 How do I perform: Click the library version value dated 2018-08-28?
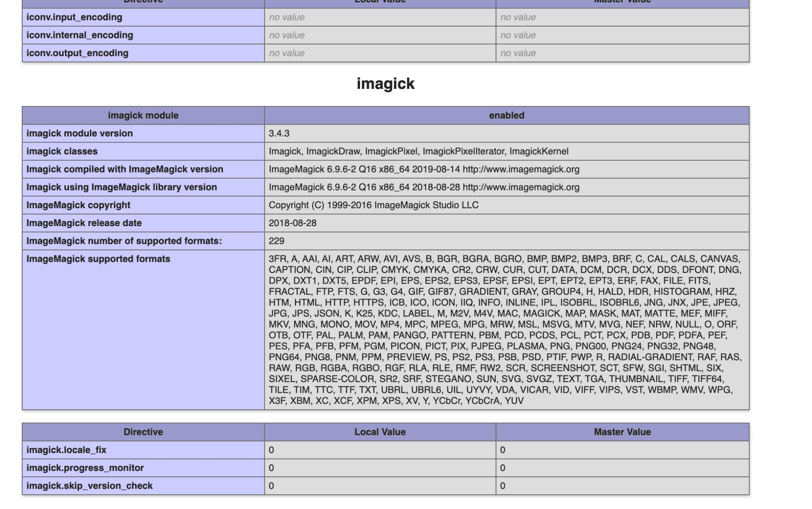pos(424,187)
